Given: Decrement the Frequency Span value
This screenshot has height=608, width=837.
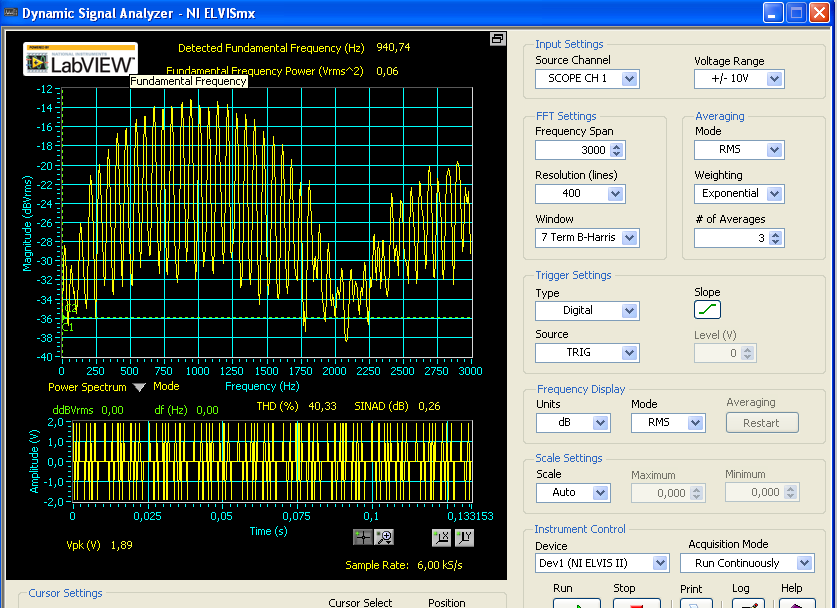Looking at the screenshot, I should coord(617,154).
